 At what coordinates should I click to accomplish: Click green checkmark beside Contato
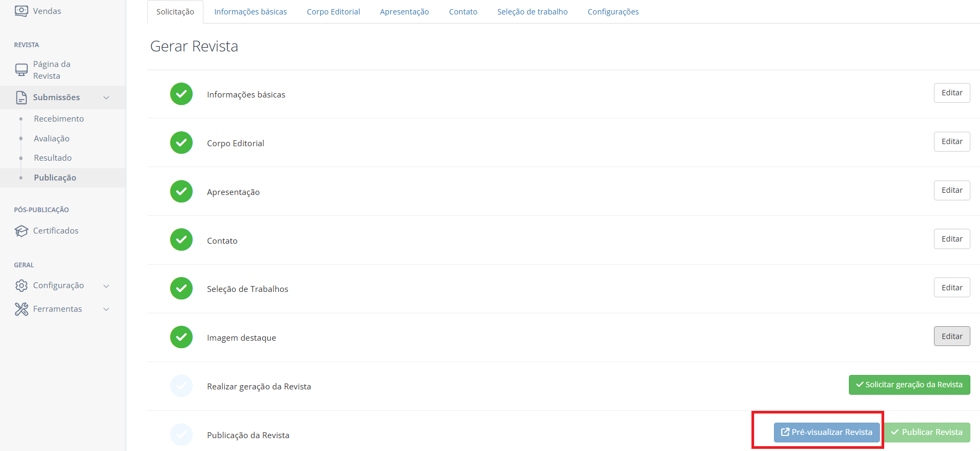[181, 239]
